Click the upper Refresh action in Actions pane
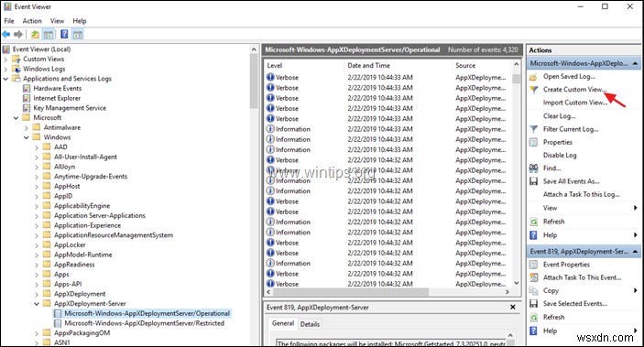This screenshot has width=644, height=347. point(553,222)
